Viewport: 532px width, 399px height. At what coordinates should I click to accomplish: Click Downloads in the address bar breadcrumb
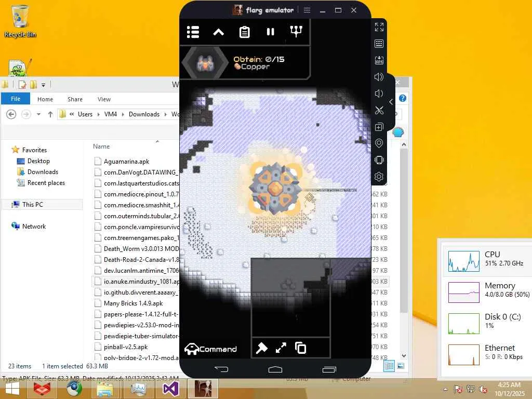pyautogui.click(x=144, y=114)
